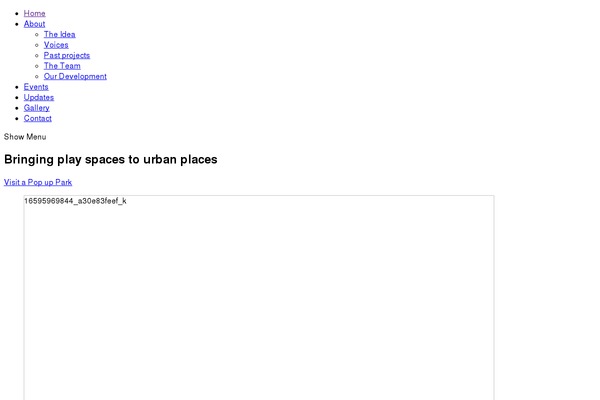Image resolution: width=600 pixels, height=400 pixels.
Task: Click the bullet marker beside Contact
Action: click(x=16, y=119)
